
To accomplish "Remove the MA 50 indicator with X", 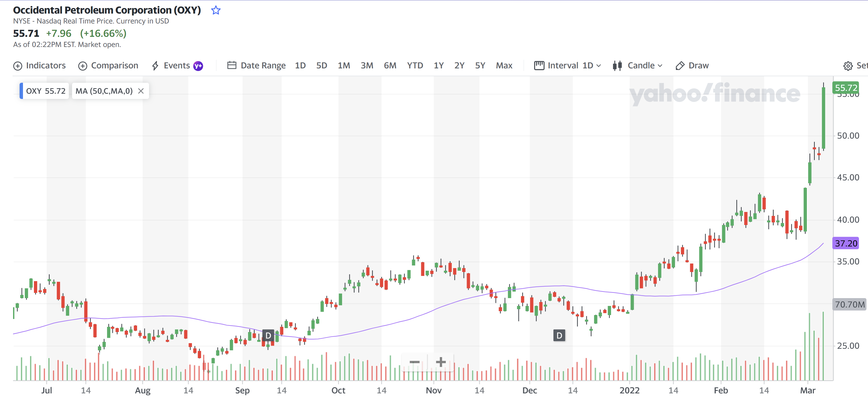I will coord(141,91).
